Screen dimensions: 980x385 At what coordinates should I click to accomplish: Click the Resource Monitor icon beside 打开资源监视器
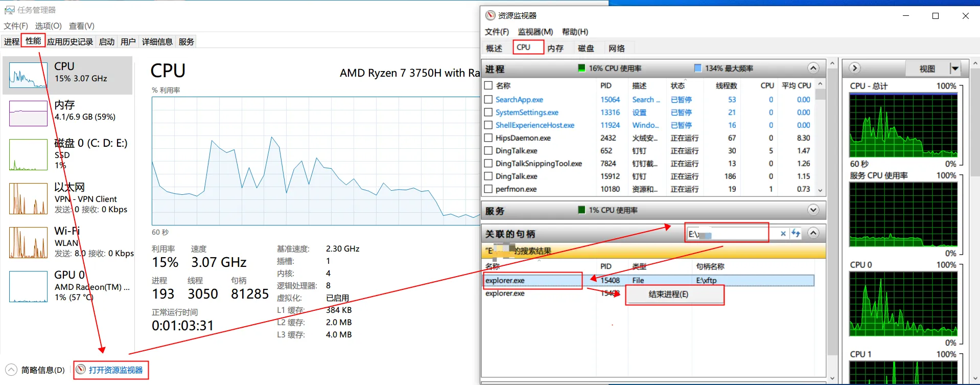coord(81,369)
